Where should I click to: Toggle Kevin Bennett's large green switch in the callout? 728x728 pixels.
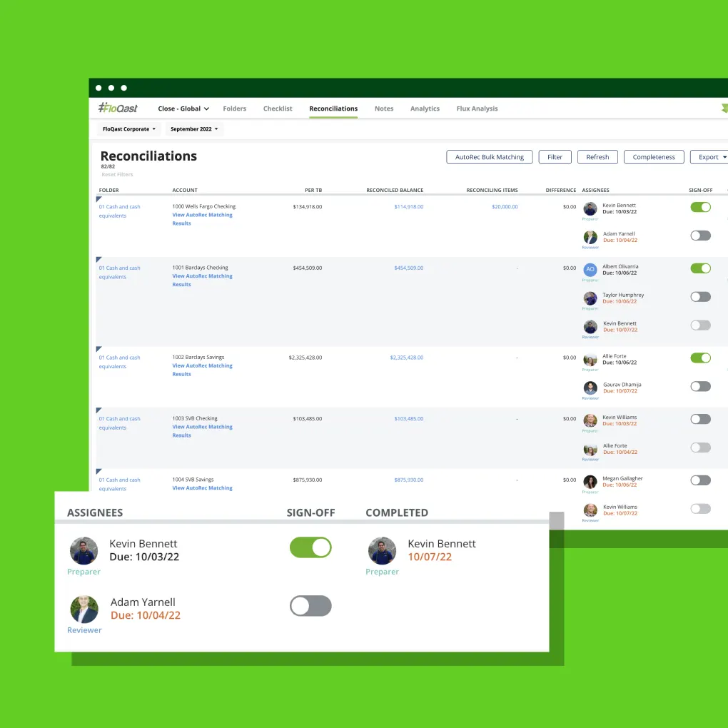[310, 547]
